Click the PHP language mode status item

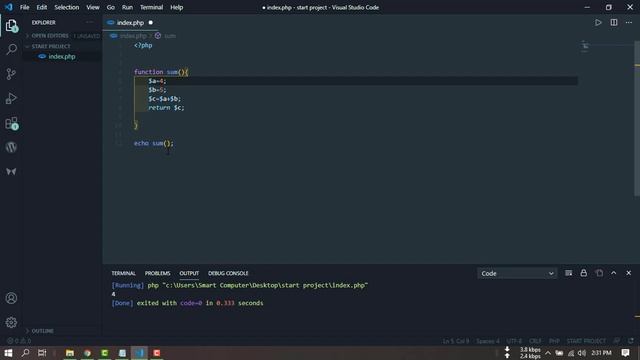pyautogui.click(x=554, y=341)
